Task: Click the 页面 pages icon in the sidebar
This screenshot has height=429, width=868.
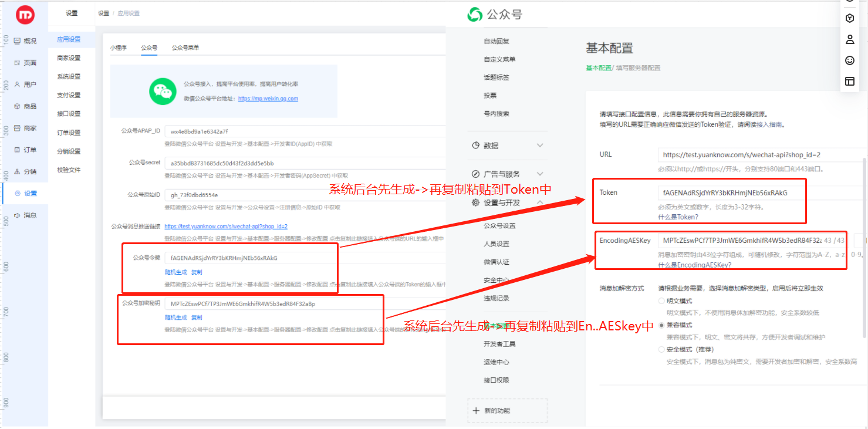Action: [x=17, y=63]
